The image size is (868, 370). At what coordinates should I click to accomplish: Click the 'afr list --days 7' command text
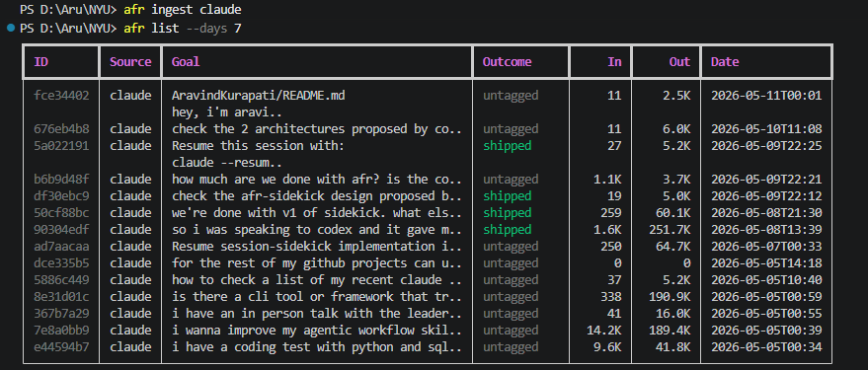[x=183, y=28]
